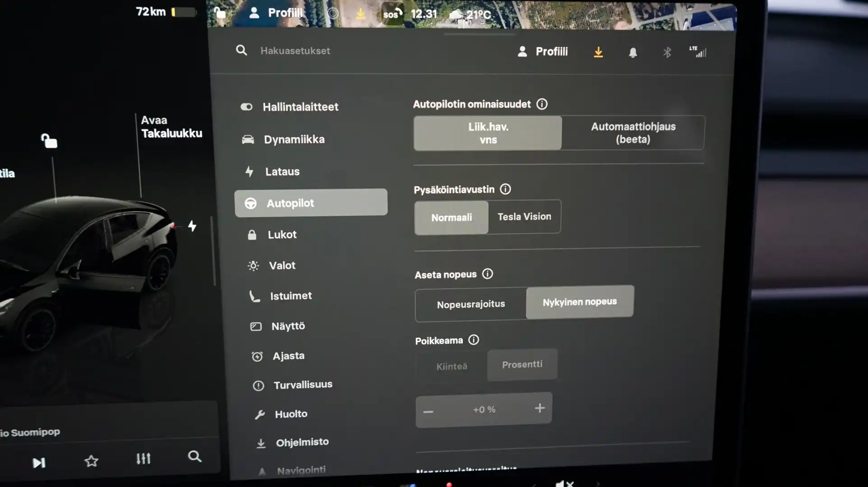The width and height of the screenshot is (868, 487).
Task: Favorite the station with star icon
Action: pos(91,461)
